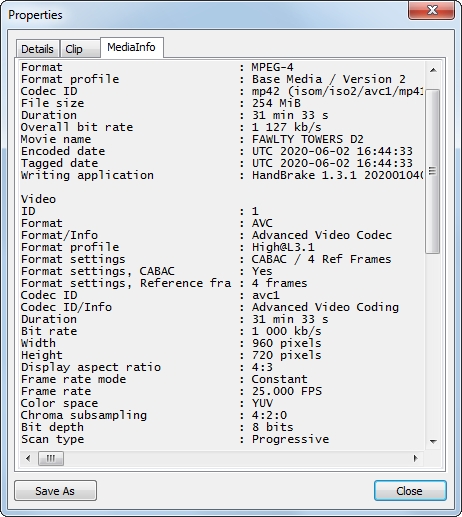Click the 'MPEG-4' format value

tap(272, 67)
